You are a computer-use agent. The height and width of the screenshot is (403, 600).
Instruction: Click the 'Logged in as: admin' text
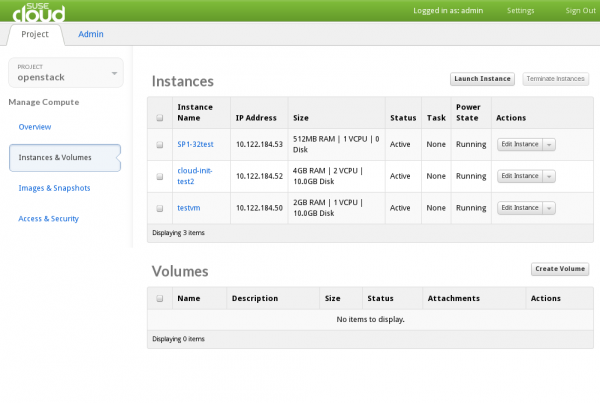[448, 11]
